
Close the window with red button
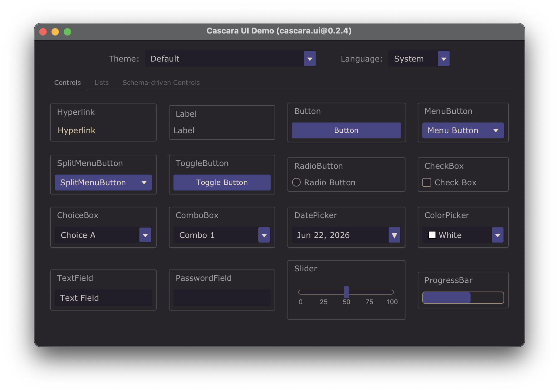[x=43, y=32]
